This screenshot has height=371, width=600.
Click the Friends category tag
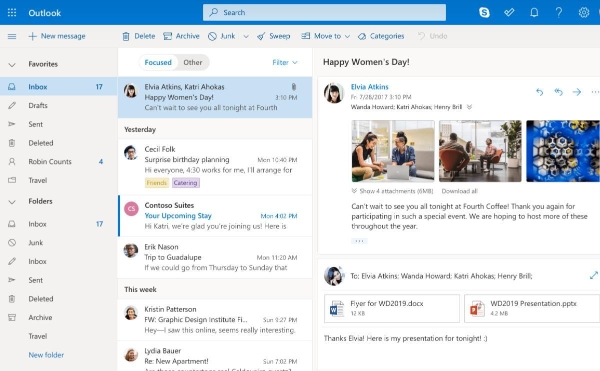157,183
